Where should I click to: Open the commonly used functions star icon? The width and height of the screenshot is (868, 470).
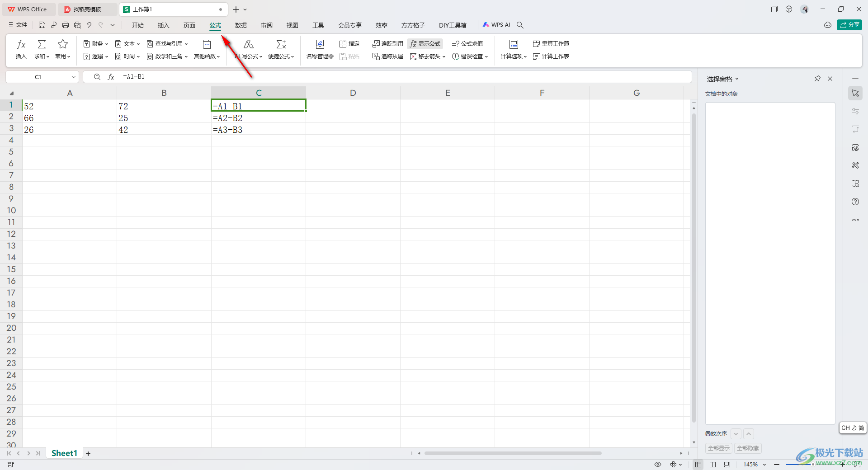63,44
